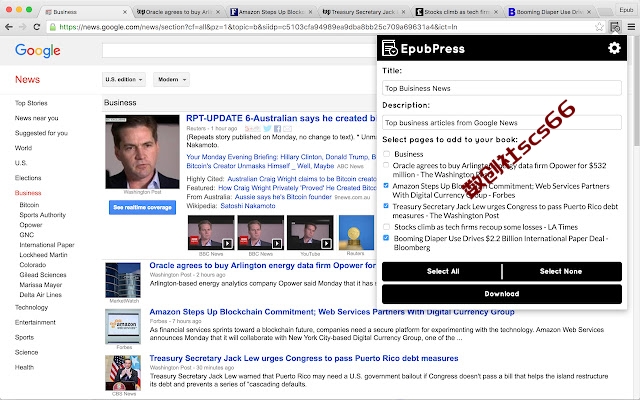The width and height of the screenshot is (640, 400).
Task: Share the lead story on Twitter
Action: click(267, 129)
